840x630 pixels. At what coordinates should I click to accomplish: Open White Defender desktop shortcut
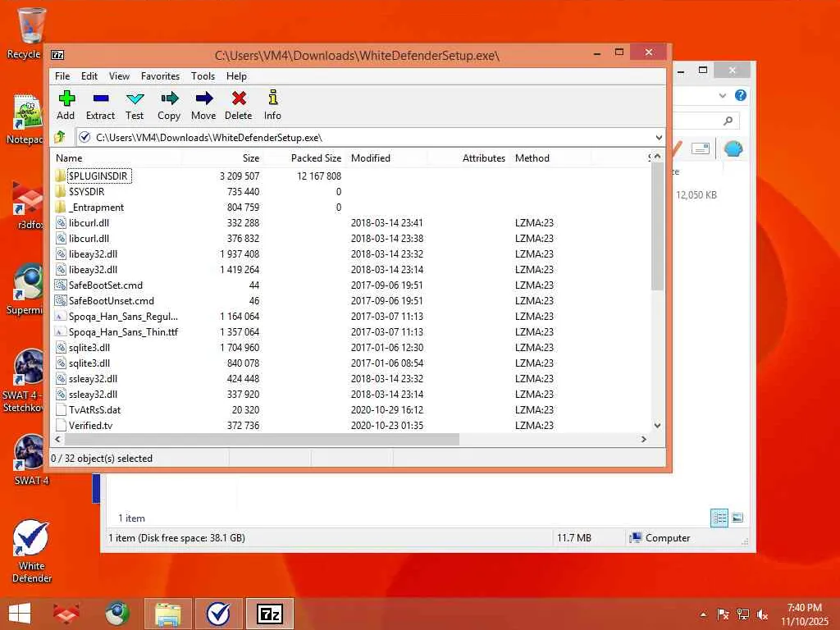click(x=32, y=551)
